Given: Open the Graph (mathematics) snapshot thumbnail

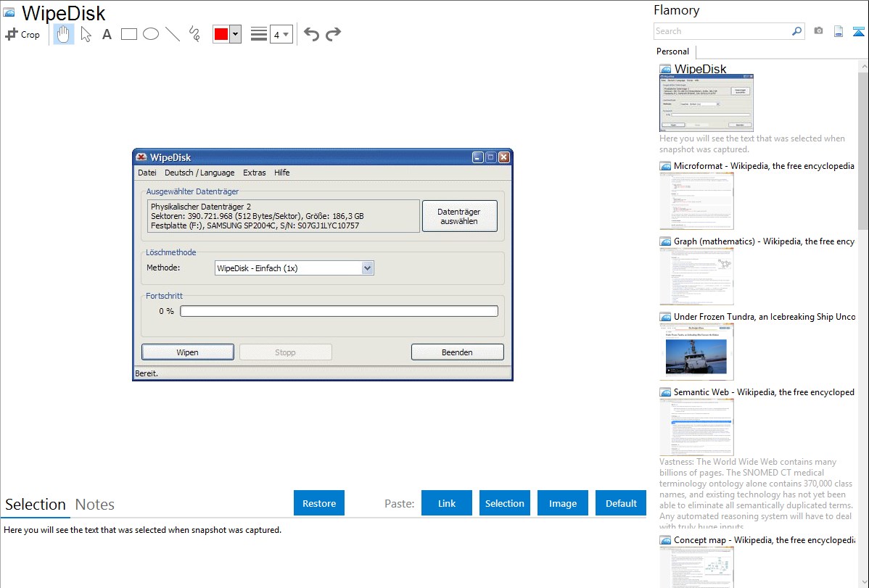Looking at the screenshot, I should (696, 276).
